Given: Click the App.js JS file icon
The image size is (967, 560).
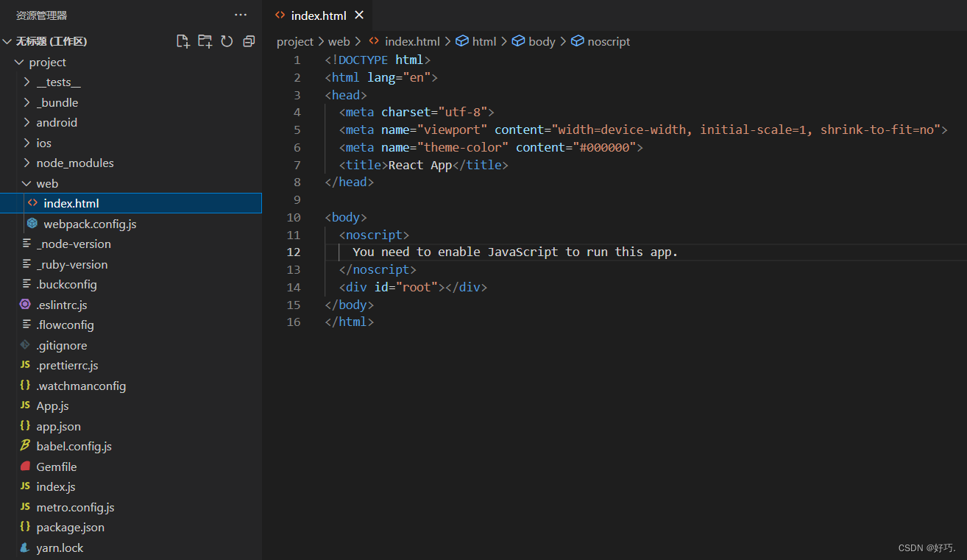Looking at the screenshot, I should pos(25,405).
